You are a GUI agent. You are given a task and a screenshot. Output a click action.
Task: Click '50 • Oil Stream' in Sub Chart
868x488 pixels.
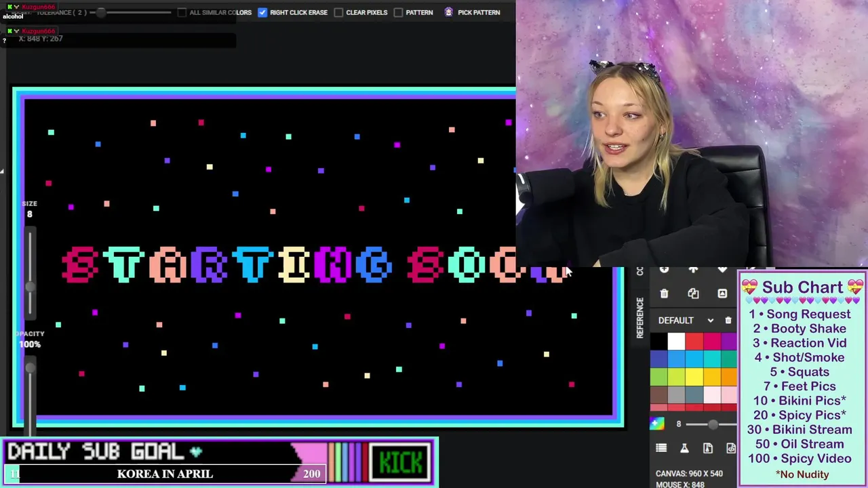pos(800,444)
